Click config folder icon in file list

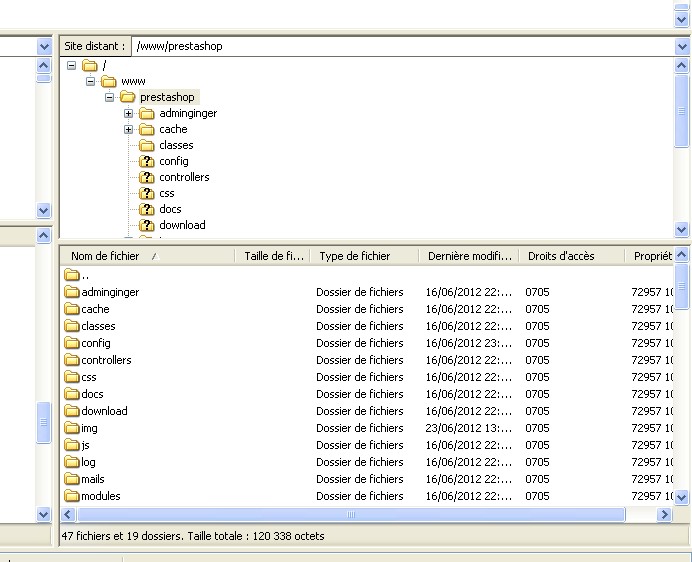[71, 343]
